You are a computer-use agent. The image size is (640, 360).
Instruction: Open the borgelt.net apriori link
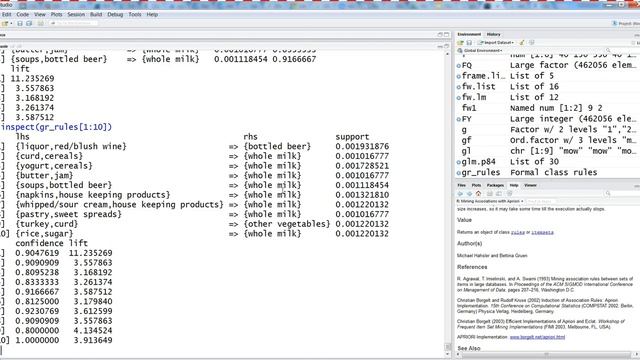point(537,337)
